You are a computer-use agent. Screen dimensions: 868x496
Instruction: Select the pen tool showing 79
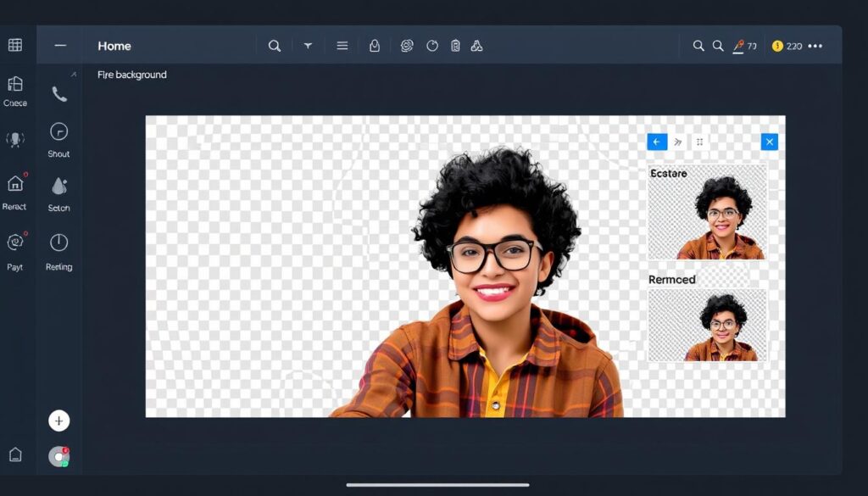click(x=744, y=46)
